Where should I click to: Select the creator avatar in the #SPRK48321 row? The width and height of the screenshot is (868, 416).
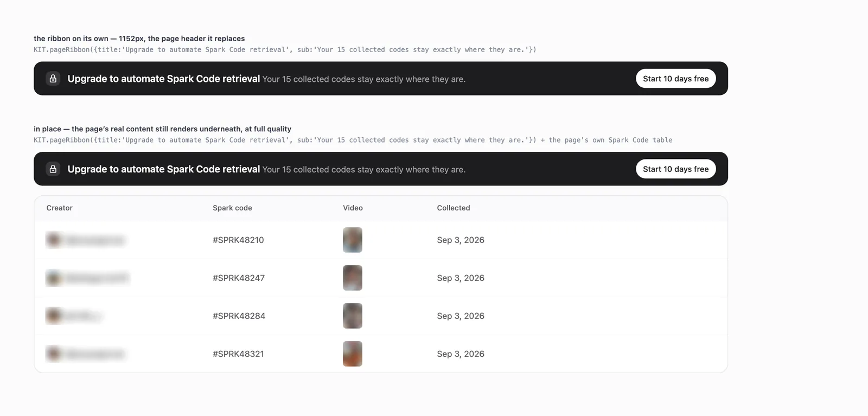[x=54, y=354]
